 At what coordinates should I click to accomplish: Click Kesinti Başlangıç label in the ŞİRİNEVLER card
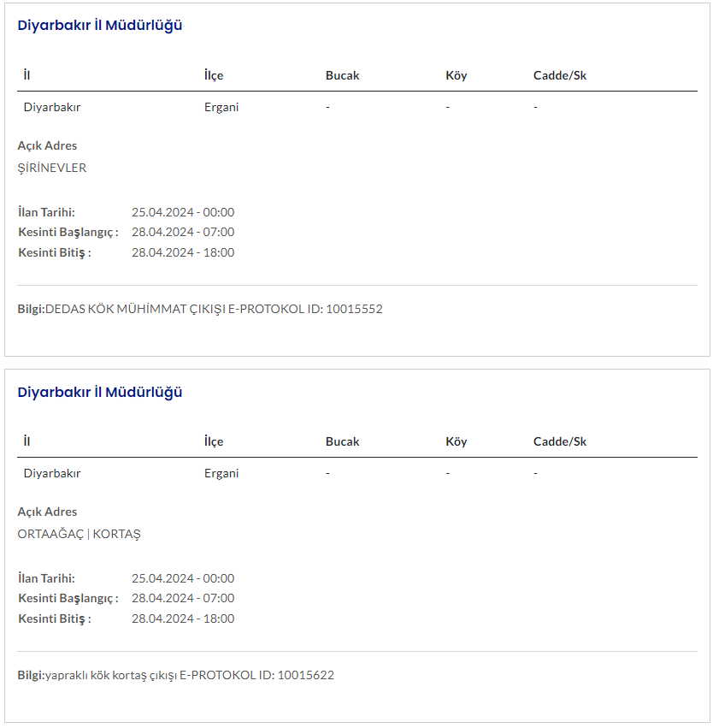68,232
